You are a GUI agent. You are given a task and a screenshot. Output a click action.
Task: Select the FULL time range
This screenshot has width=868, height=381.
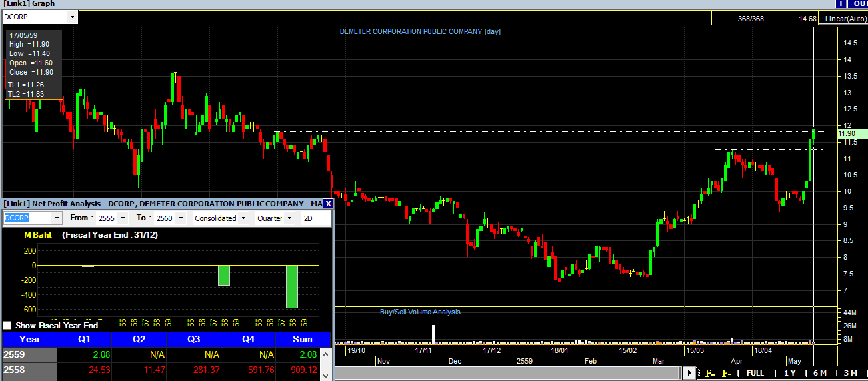tap(755, 373)
